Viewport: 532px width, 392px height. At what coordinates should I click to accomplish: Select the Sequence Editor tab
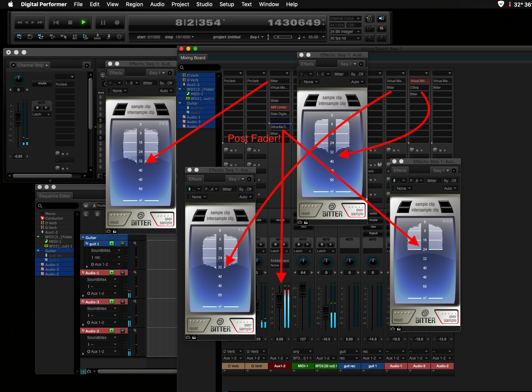[x=55, y=196]
